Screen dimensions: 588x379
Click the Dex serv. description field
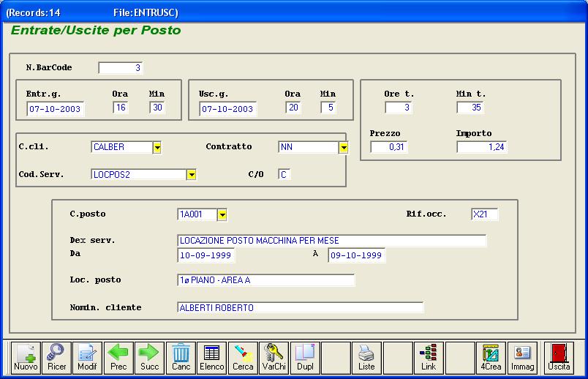(331, 241)
